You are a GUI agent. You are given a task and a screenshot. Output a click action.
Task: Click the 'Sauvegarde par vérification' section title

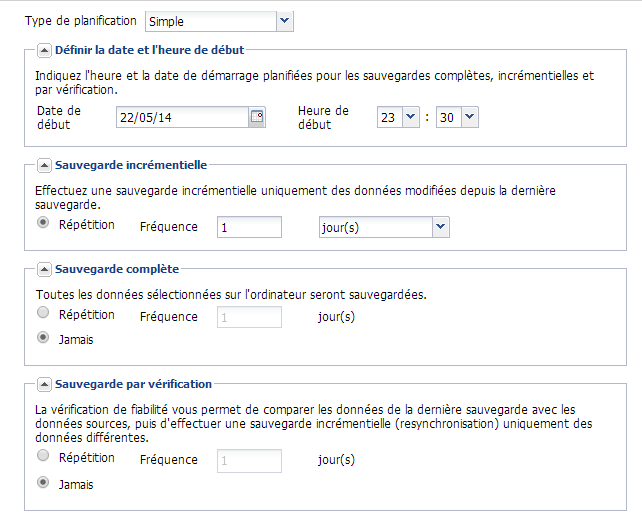133,384
